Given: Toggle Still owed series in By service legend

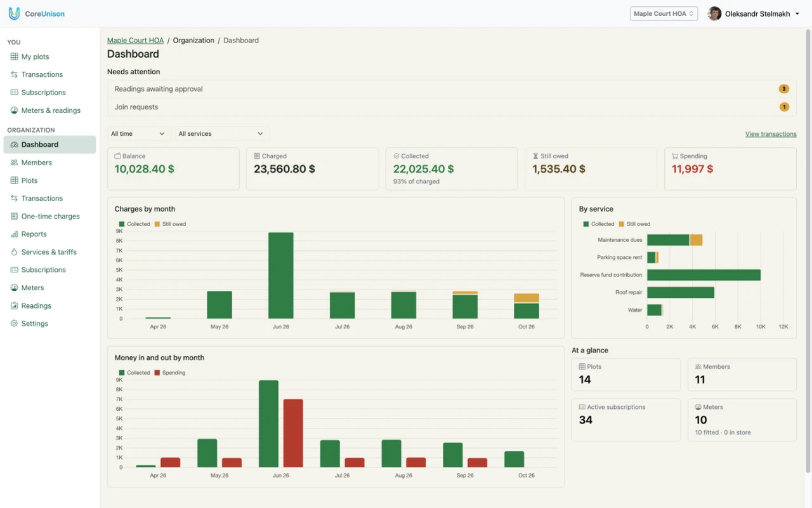Looking at the screenshot, I should click(634, 224).
